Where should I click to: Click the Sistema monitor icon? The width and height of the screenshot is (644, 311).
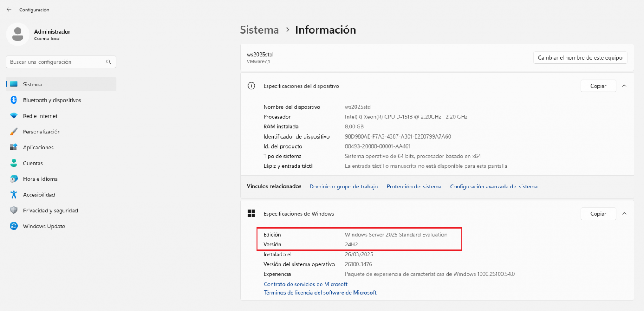click(14, 84)
